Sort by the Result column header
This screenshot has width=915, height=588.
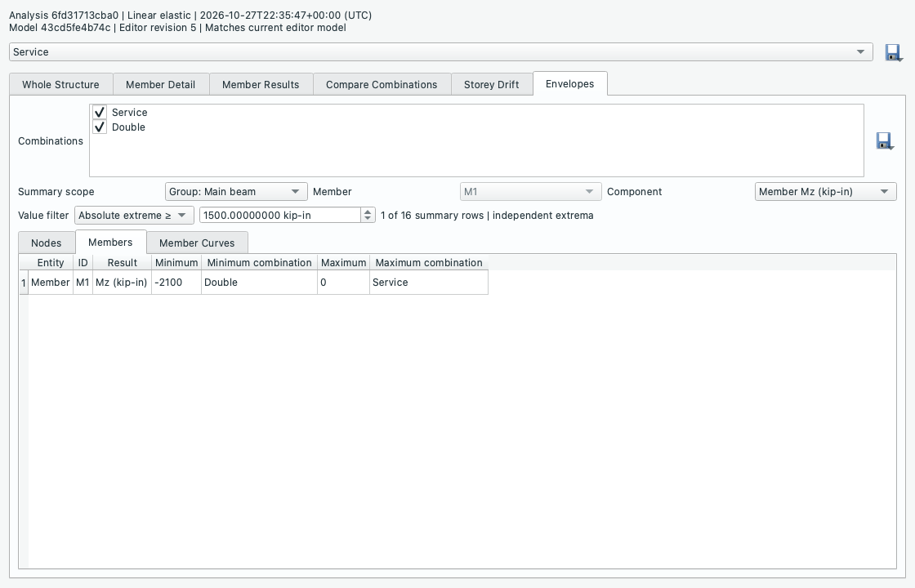point(122,262)
